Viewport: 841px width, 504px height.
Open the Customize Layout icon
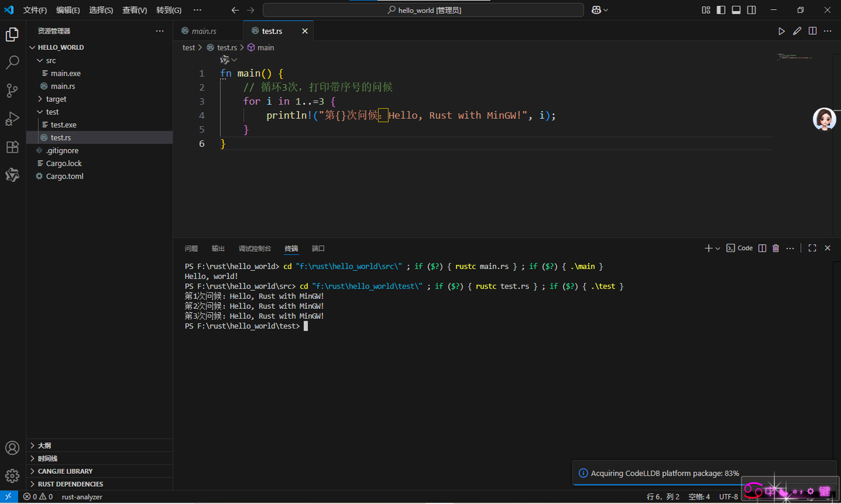(706, 10)
